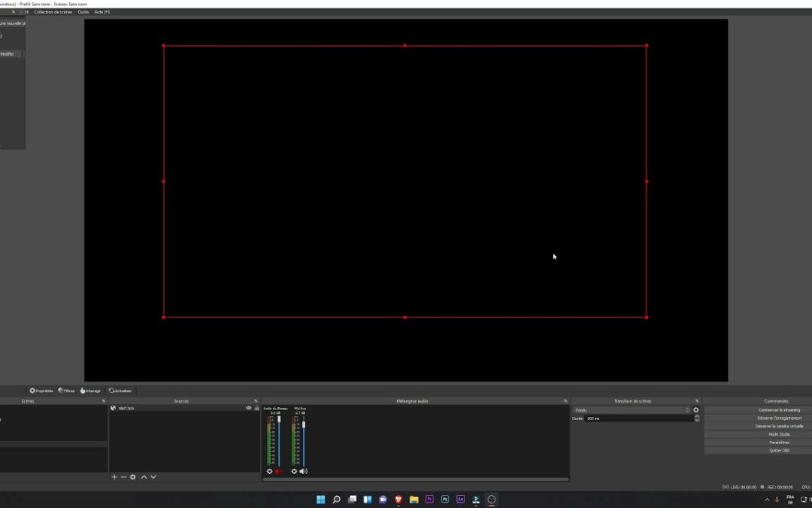
Task: Hide the alert box source with the eye
Action: click(249, 408)
